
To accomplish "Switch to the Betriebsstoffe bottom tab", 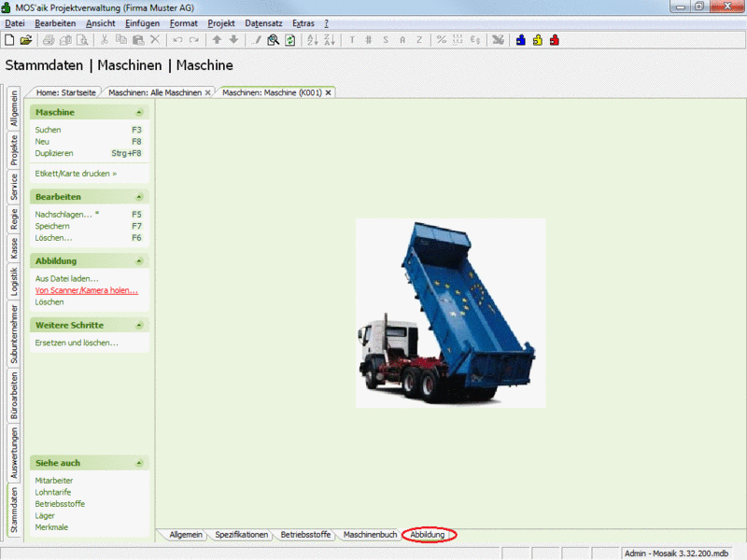I will tap(305, 535).
